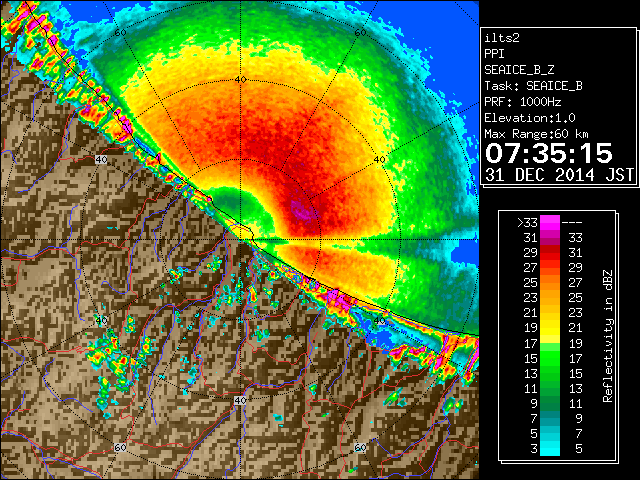This screenshot has height=480, width=640.
Task: Click the Max Range:60 km line
Action: pos(536,134)
